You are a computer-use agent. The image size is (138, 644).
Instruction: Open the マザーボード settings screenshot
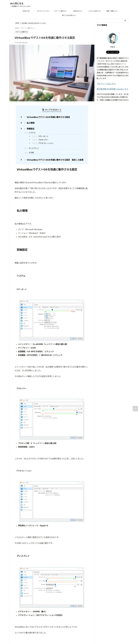(52, 320)
